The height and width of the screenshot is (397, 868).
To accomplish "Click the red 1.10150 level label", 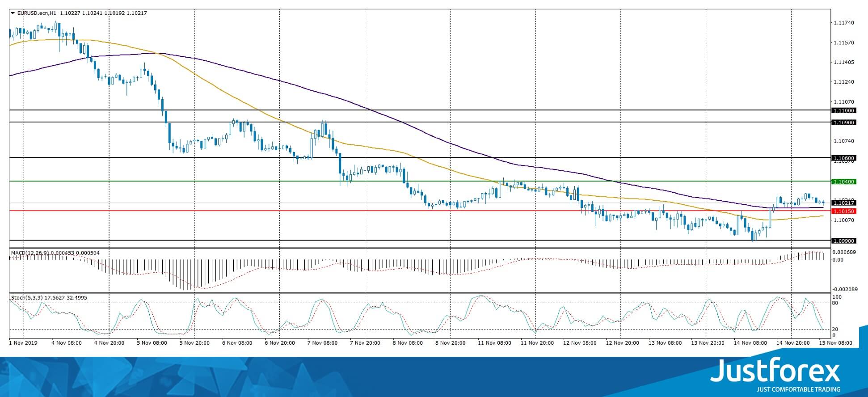I will coord(843,211).
